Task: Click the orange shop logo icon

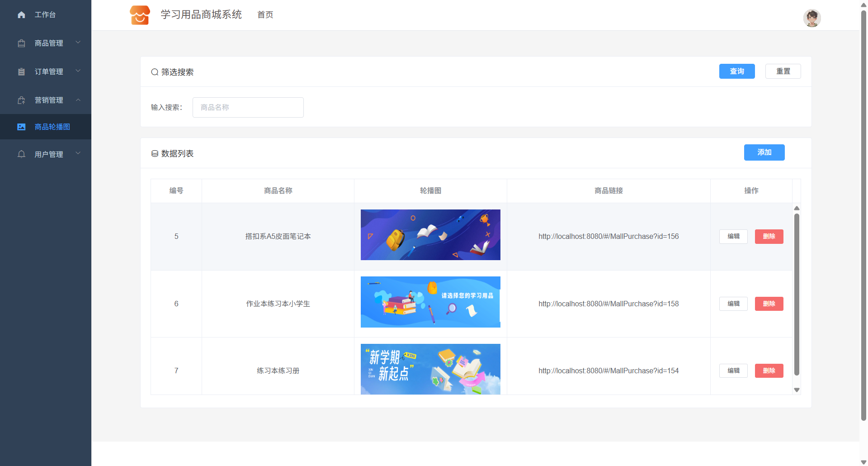Action: click(140, 15)
